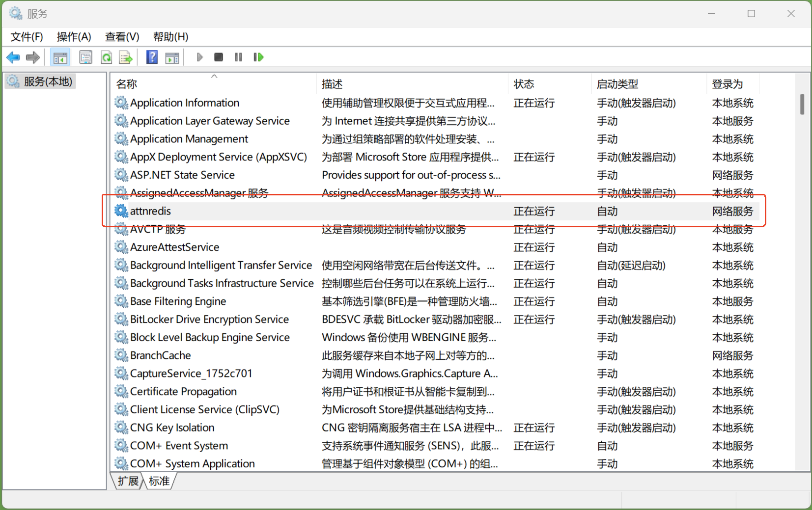Click the gear icon of CNG Key Isolation
The image size is (812, 510).
121,428
